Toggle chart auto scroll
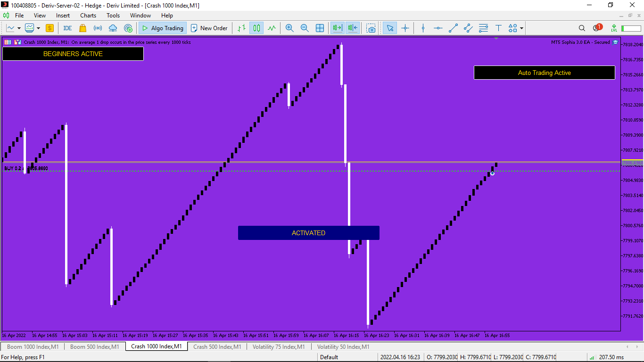Image resolution: width=644 pixels, height=362 pixels. pos(338,28)
